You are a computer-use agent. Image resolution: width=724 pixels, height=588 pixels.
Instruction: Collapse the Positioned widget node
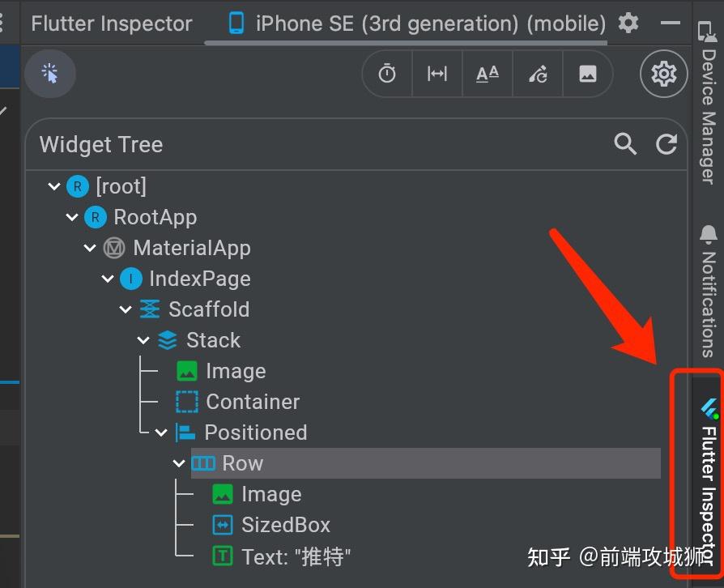point(161,432)
